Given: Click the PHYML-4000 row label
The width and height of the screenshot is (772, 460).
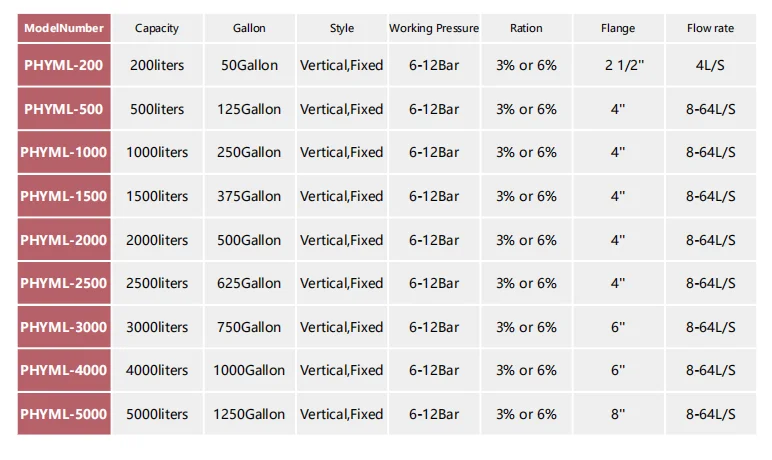Looking at the screenshot, I should tap(64, 370).
